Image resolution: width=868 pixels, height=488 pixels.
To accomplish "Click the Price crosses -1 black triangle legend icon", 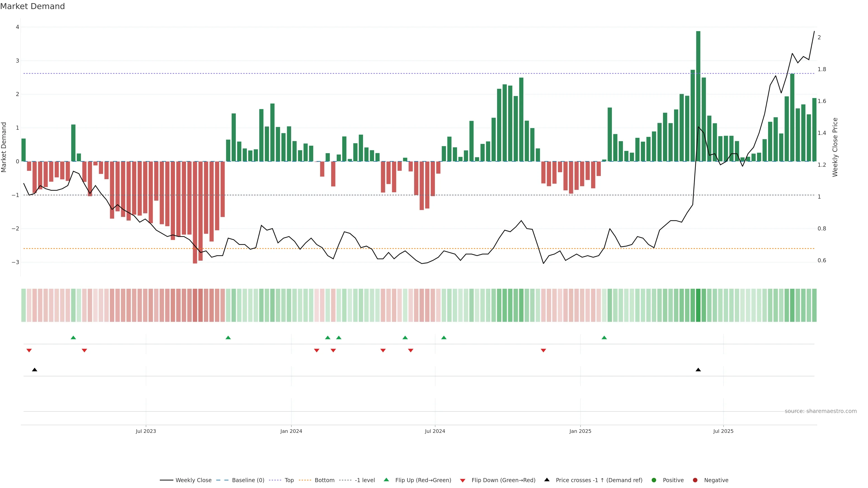I will (547, 480).
